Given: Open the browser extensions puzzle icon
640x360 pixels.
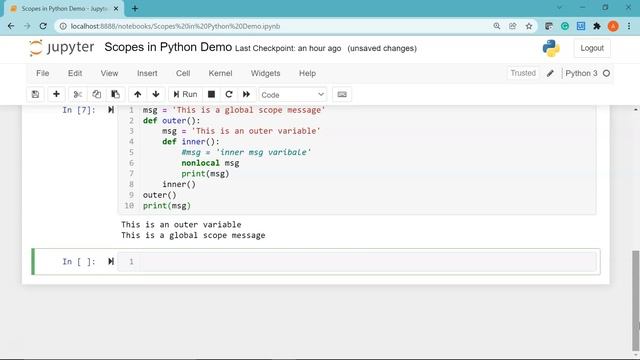Looking at the screenshot, I should (597, 26).
